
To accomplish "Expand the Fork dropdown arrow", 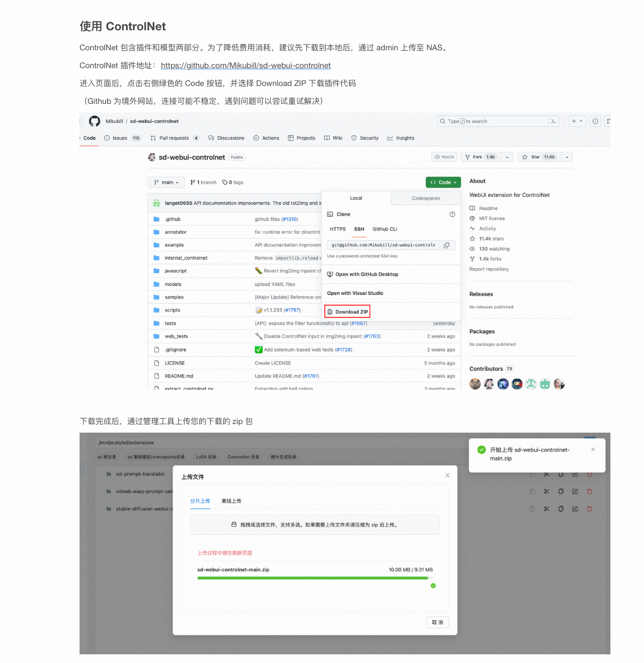I will pos(507,157).
